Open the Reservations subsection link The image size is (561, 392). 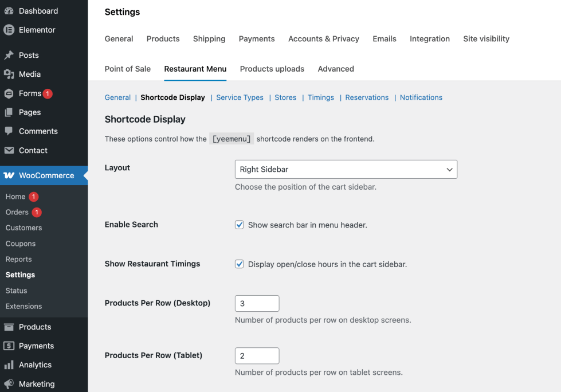pyautogui.click(x=367, y=97)
